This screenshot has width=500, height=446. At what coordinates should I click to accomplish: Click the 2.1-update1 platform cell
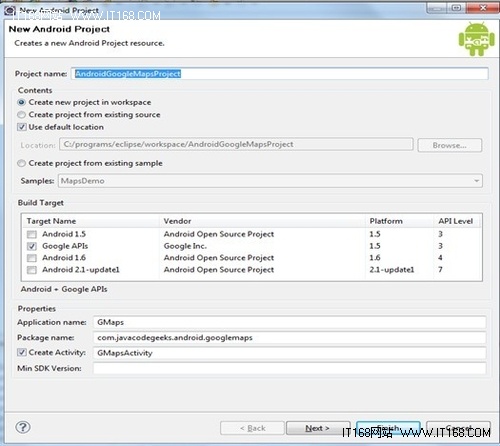click(x=392, y=270)
